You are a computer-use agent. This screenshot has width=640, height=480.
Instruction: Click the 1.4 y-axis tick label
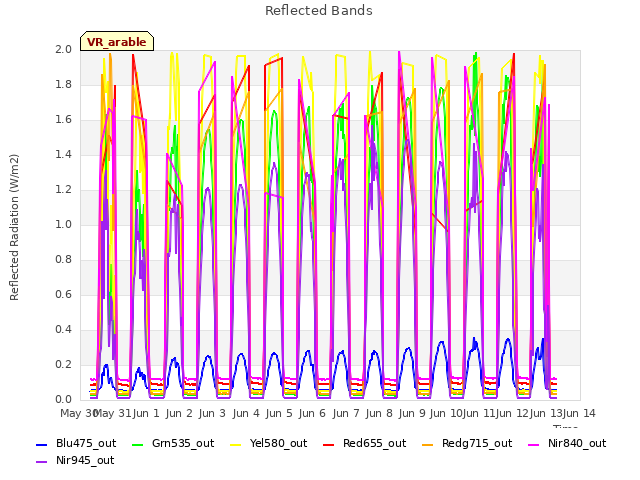click(x=64, y=154)
